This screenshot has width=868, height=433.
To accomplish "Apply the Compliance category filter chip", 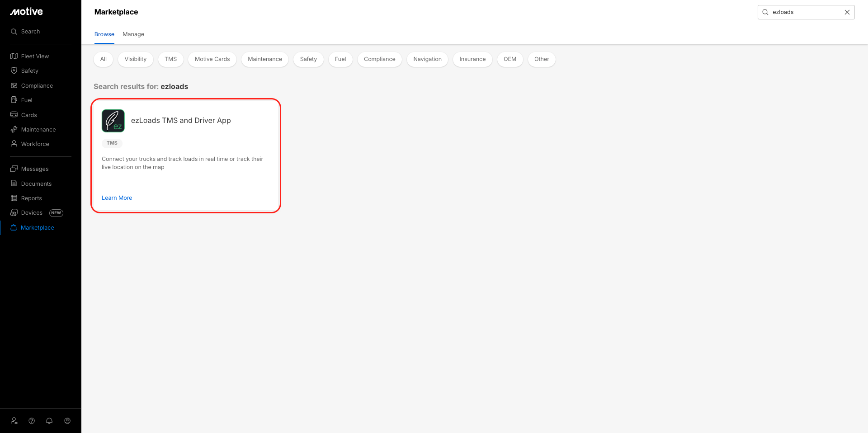I will tap(380, 59).
